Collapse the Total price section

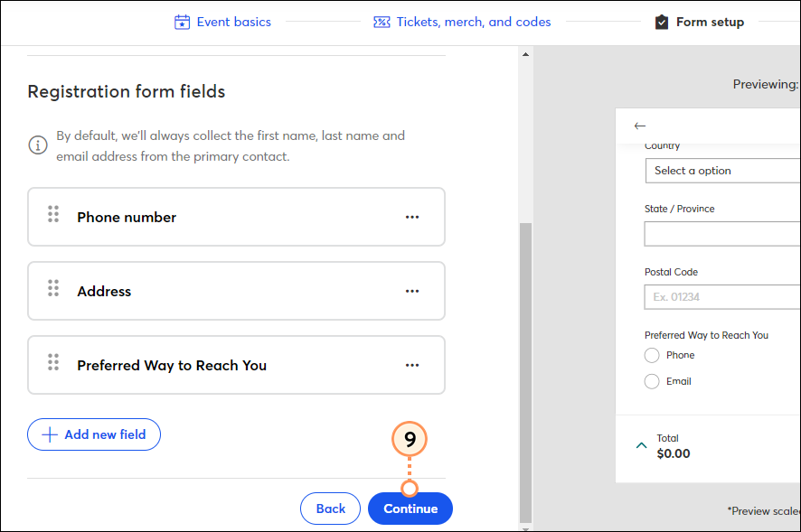click(x=642, y=445)
